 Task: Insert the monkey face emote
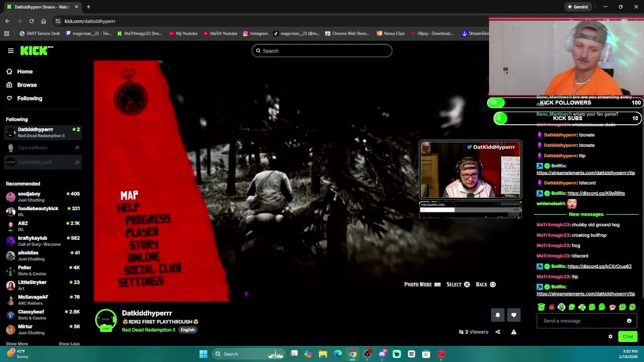point(612,307)
